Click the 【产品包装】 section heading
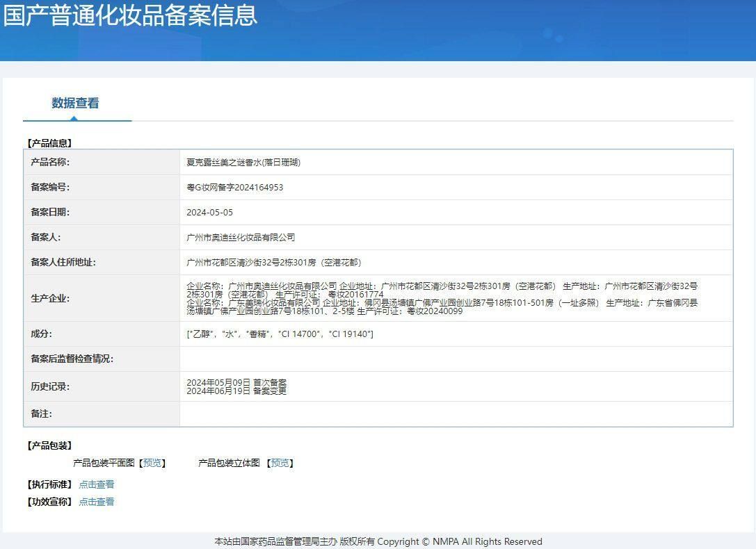 click(x=49, y=445)
